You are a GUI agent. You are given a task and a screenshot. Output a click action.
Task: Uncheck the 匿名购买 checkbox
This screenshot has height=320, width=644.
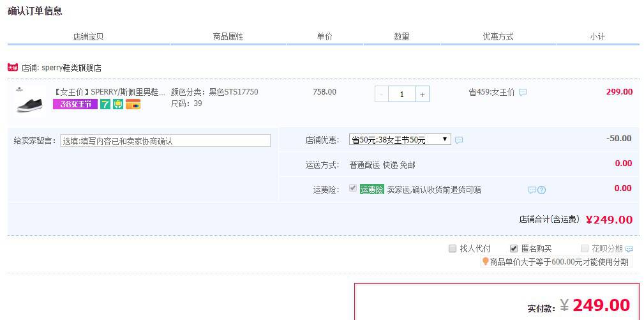(514, 248)
